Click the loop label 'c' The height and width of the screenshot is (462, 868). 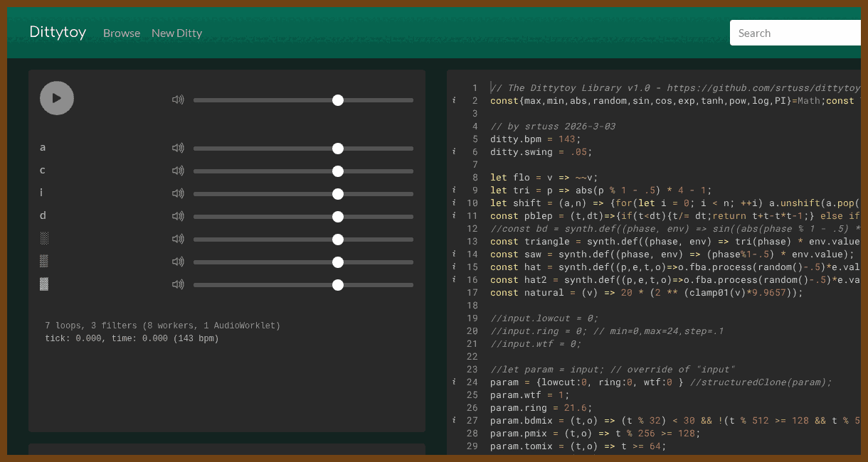43,171
